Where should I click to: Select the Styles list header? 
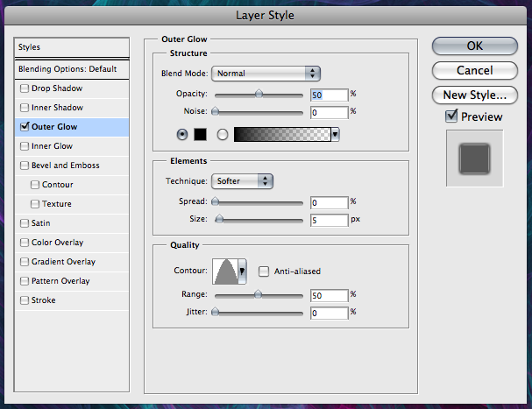pos(72,47)
